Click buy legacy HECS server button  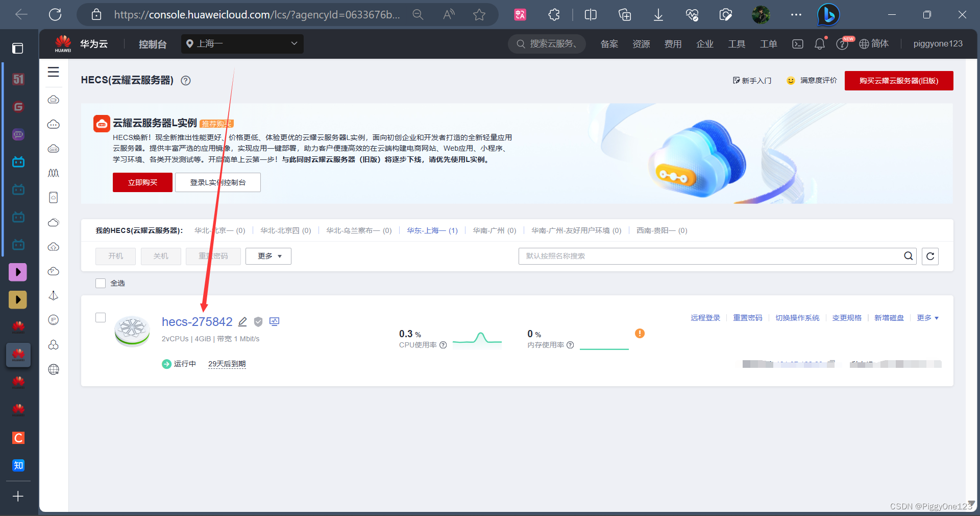pyautogui.click(x=899, y=81)
